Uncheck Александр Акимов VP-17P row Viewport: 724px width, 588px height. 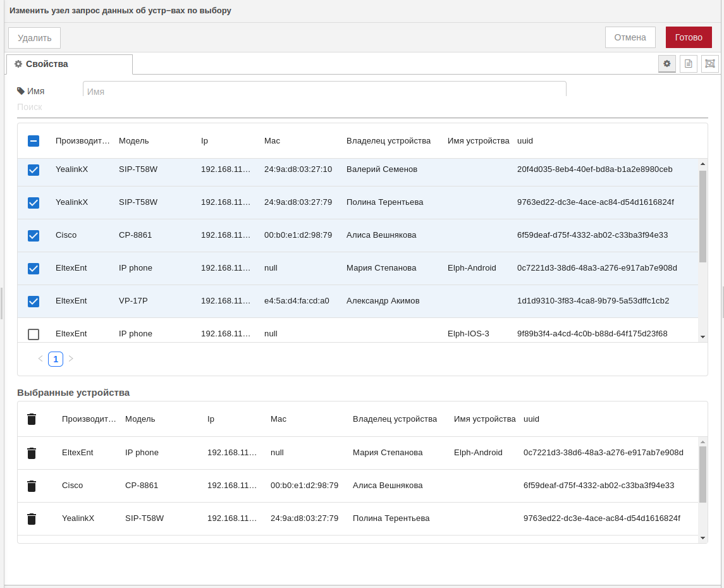[34, 302]
